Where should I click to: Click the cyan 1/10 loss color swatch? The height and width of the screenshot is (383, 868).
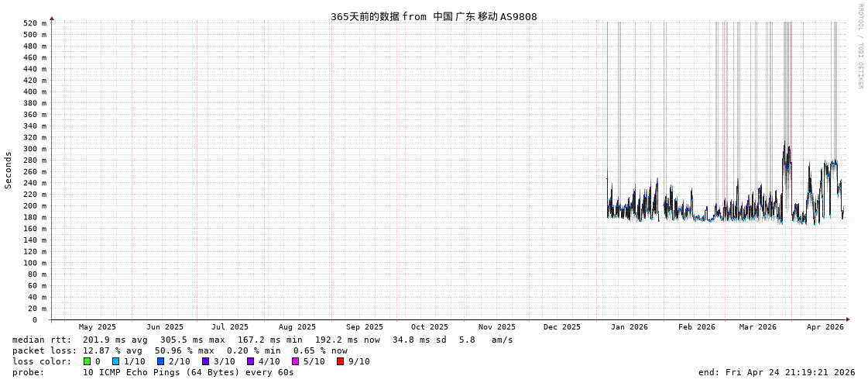coord(115,361)
